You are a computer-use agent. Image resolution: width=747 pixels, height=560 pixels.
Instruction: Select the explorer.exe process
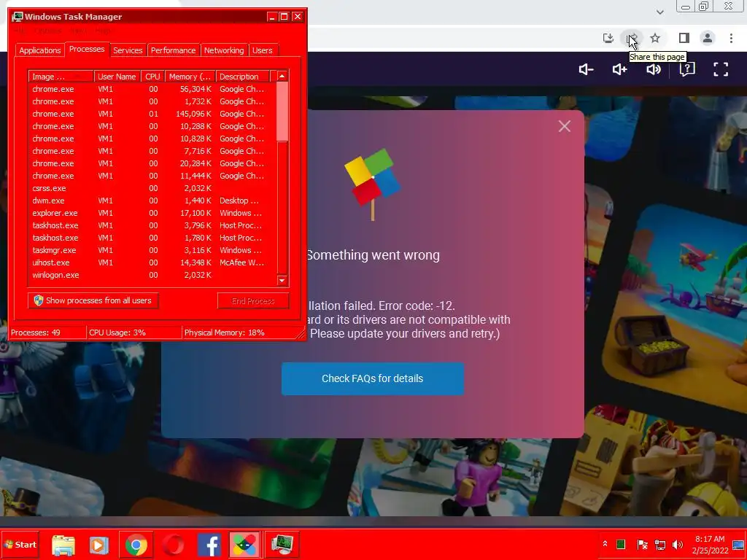152,213
